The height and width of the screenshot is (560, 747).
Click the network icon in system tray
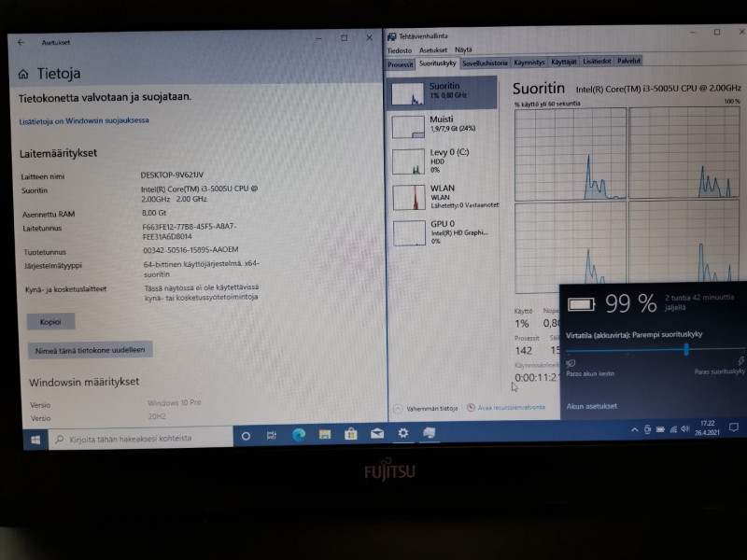click(x=673, y=429)
